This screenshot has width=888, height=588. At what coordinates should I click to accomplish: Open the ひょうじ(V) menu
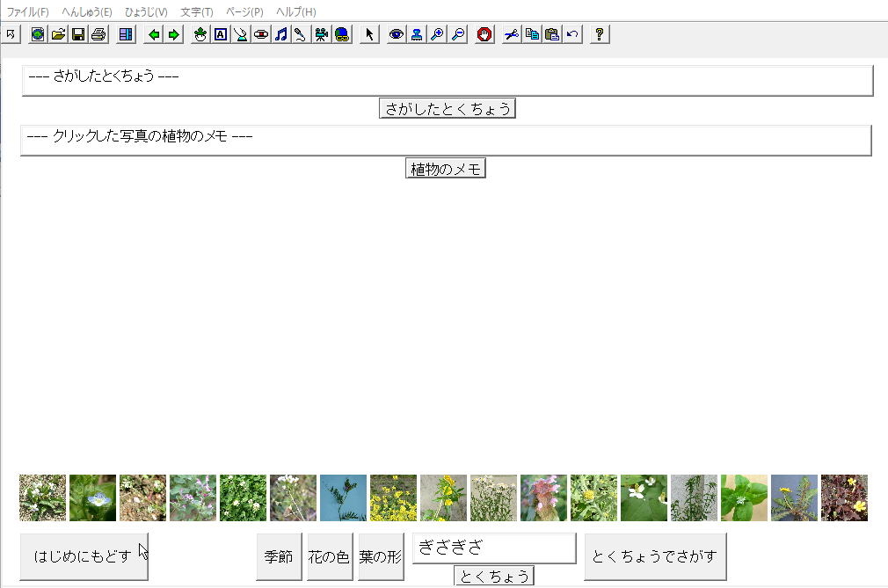(146, 12)
